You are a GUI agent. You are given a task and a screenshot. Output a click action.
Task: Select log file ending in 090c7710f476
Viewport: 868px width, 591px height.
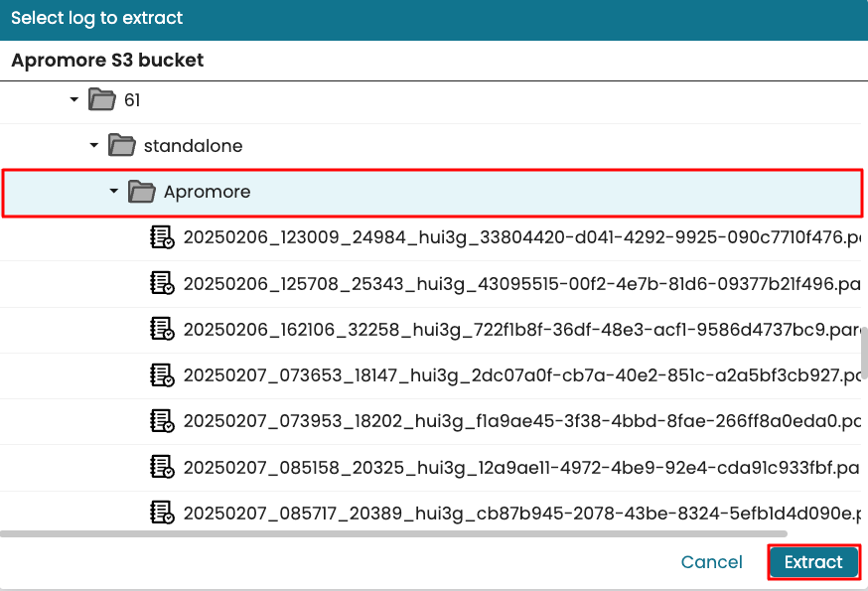[516, 237]
